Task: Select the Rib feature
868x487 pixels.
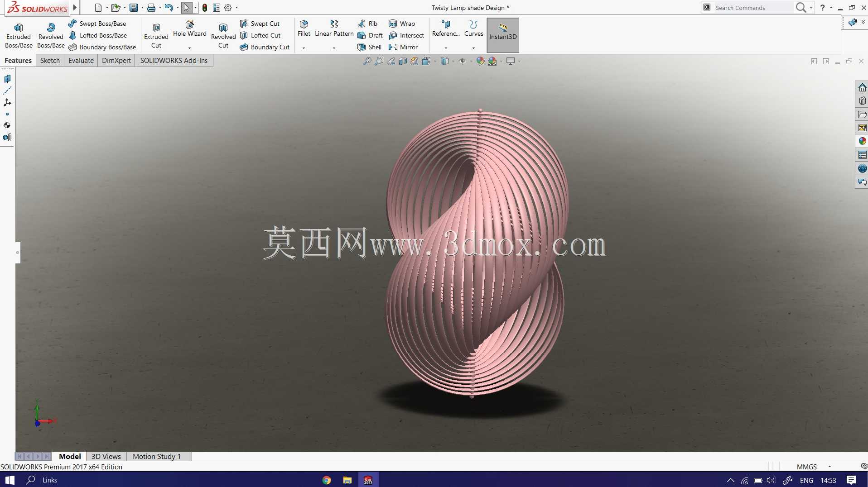Action: (367, 24)
